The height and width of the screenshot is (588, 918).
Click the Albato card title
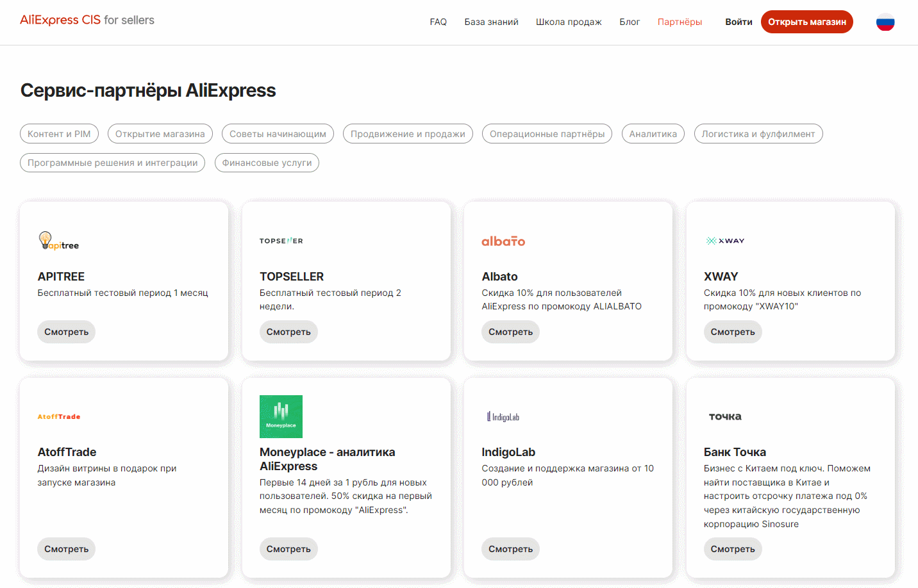499,277
